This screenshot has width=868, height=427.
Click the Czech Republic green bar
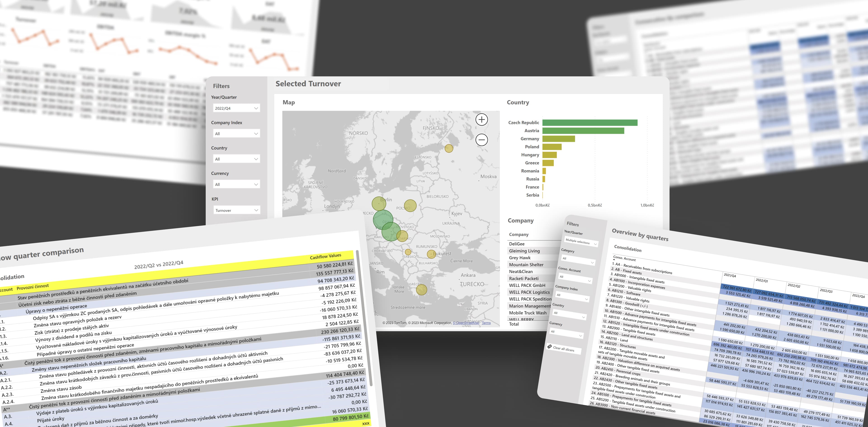[590, 123]
